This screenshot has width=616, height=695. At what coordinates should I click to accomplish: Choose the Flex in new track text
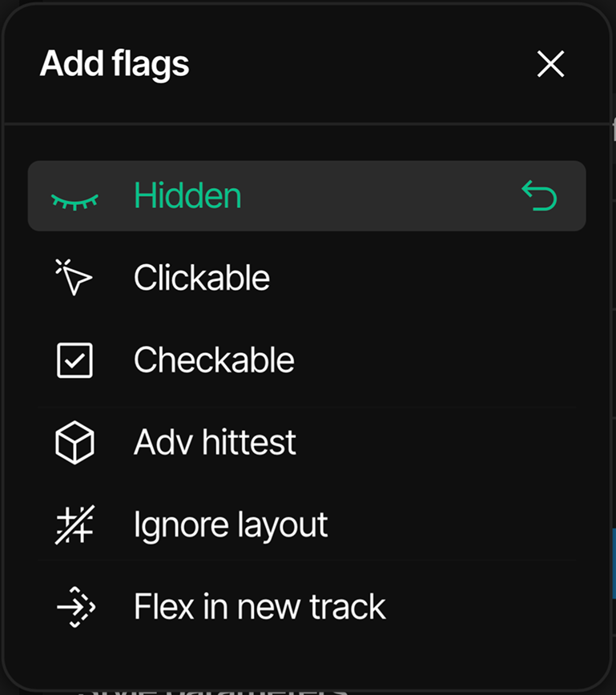[260, 608]
